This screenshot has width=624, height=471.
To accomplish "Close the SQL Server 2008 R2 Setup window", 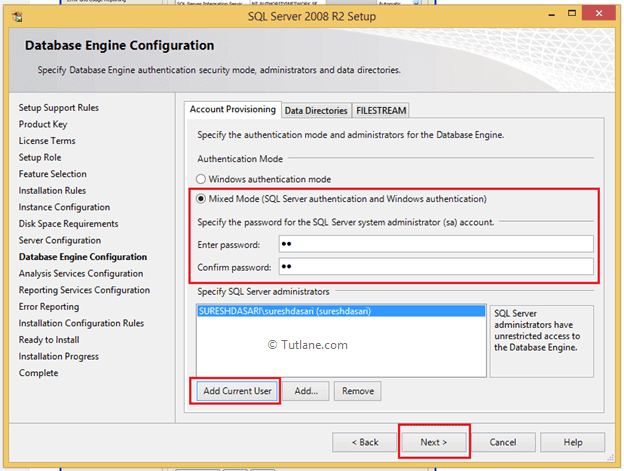I will pyautogui.click(x=599, y=13).
